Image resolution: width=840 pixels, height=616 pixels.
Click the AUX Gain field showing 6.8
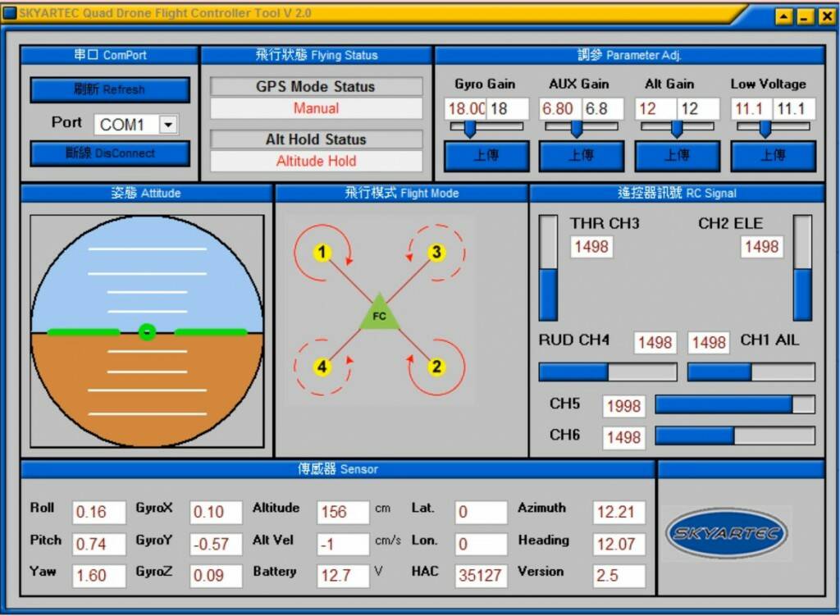[603, 109]
